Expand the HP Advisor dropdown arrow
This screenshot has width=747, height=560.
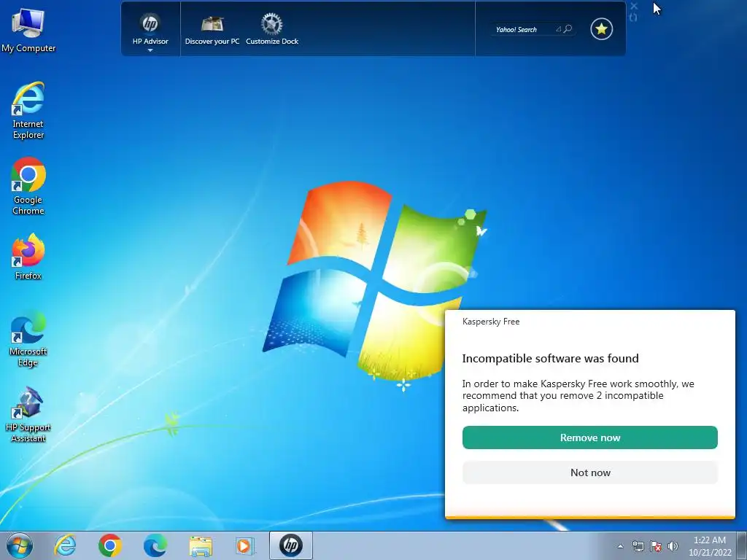[150, 50]
